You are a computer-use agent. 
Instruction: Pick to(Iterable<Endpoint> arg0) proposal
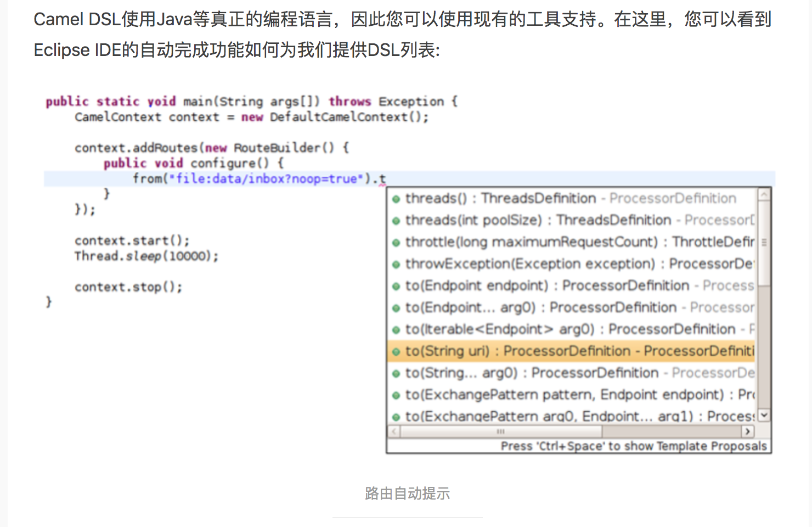click(572, 329)
